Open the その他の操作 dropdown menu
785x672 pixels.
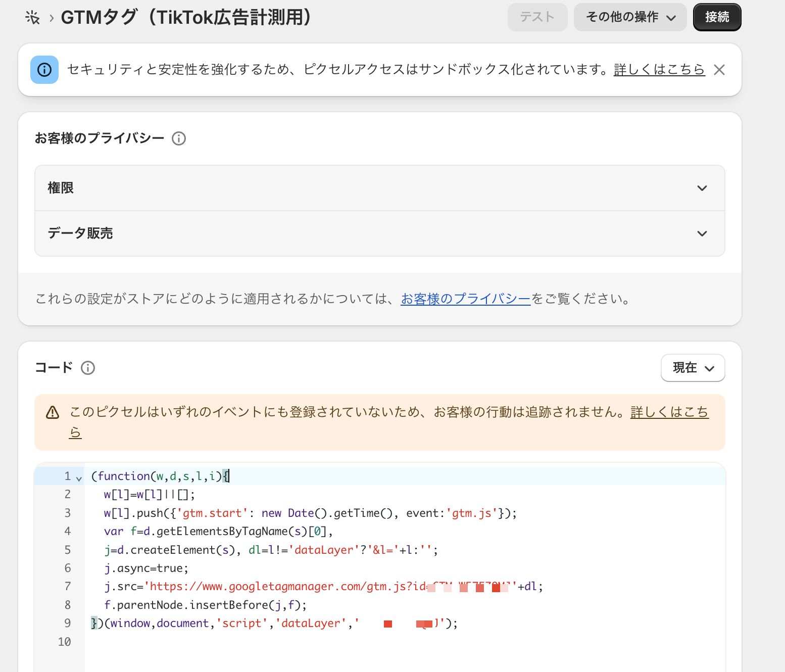point(630,17)
